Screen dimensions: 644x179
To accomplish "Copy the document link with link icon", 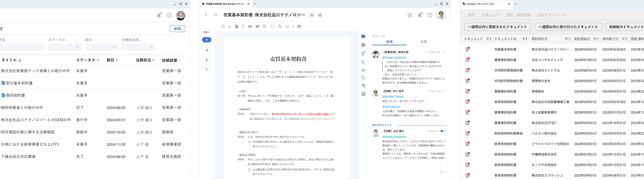I will click(x=287, y=27).
